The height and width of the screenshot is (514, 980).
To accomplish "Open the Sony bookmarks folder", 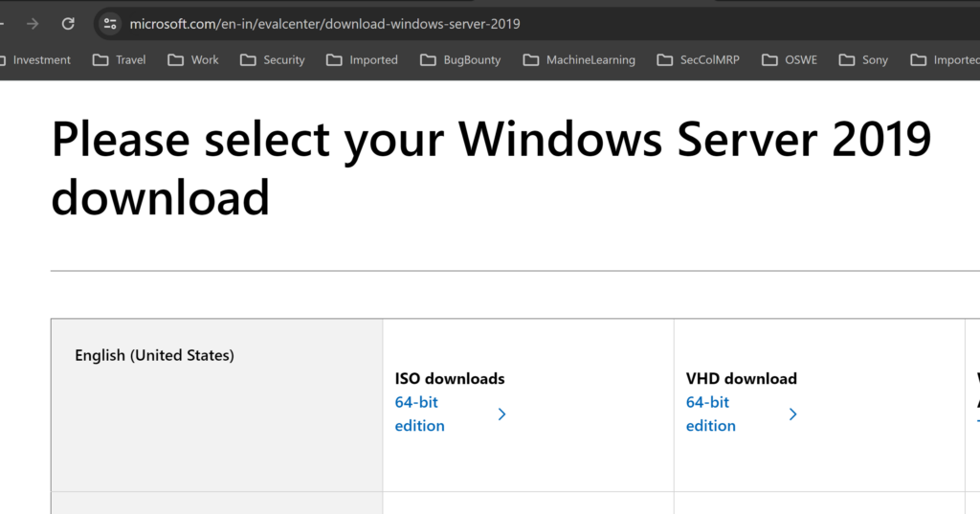I will coord(863,60).
